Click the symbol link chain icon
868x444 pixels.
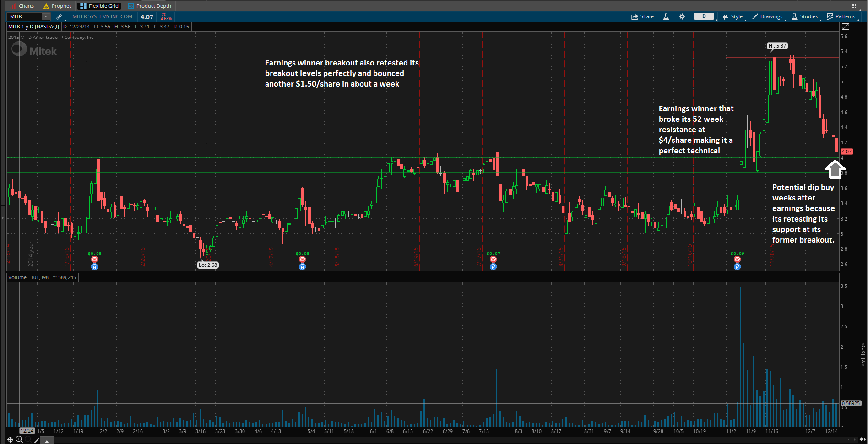click(x=59, y=16)
